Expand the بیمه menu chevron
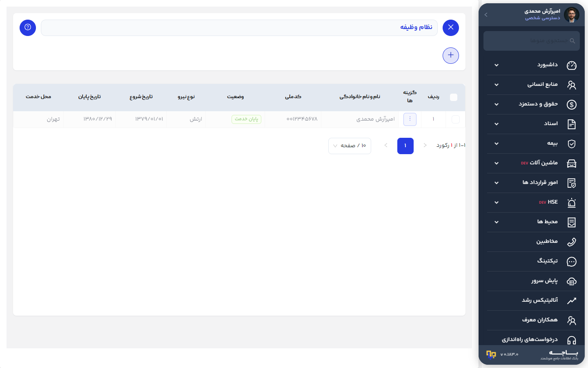Image resolution: width=588 pixels, height=368 pixels. click(497, 144)
